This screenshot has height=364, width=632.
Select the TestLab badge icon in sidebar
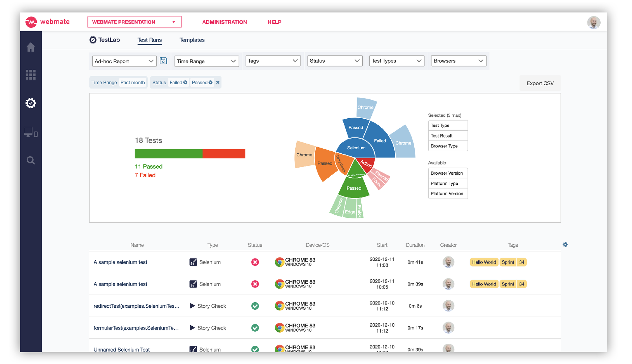[x=31, y=103]
